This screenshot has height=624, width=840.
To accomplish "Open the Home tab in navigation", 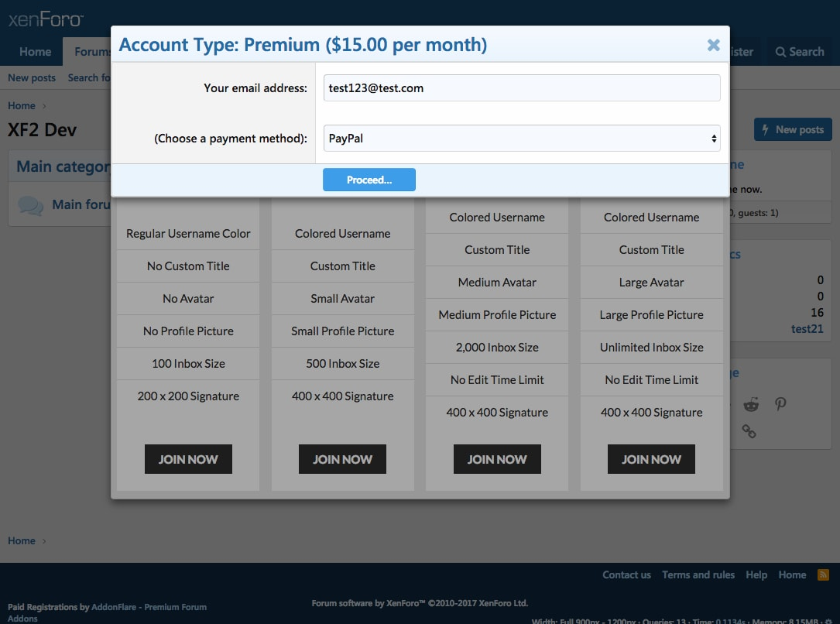I will pos(35,52).
